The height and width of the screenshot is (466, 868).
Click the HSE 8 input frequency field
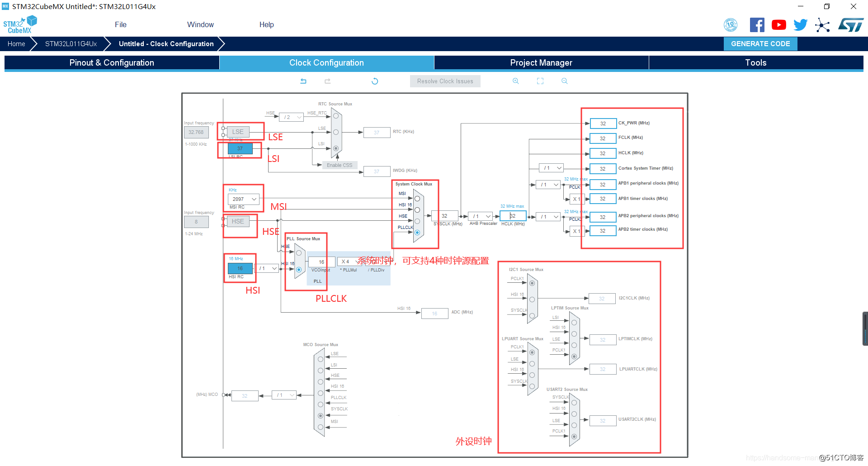[x=196, y=222]
